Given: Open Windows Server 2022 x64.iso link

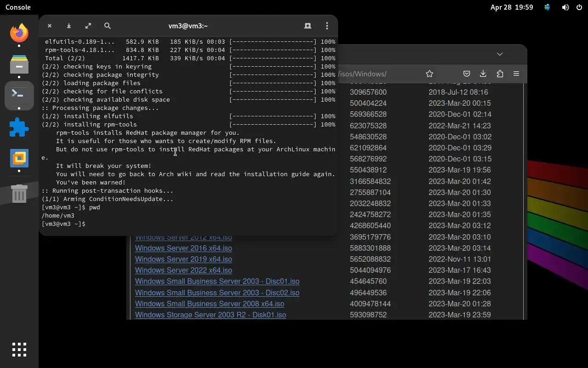Looking at the screenshot, I should [183, 270].
